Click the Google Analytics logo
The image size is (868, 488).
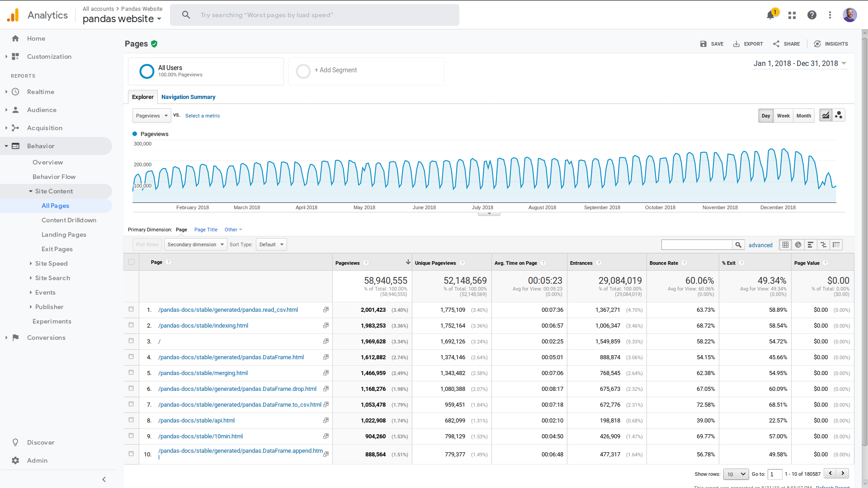(x=13, y=15)
